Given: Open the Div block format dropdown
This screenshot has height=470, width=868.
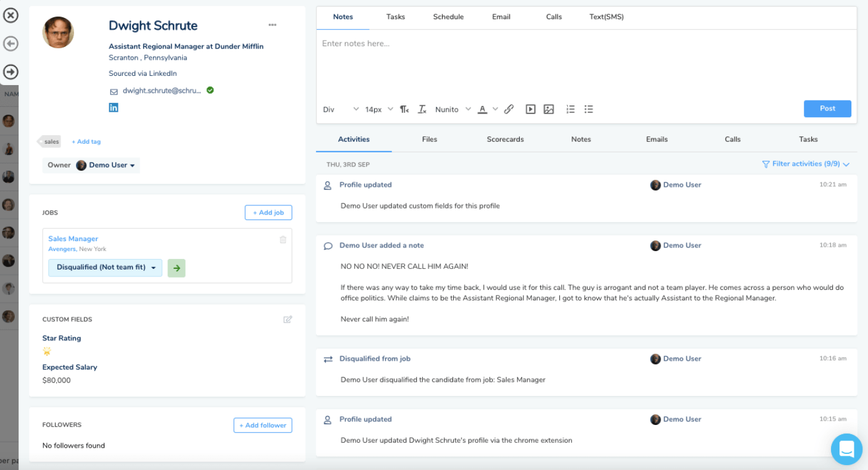Looking at the screenshot, I should (x=340, y=109).
